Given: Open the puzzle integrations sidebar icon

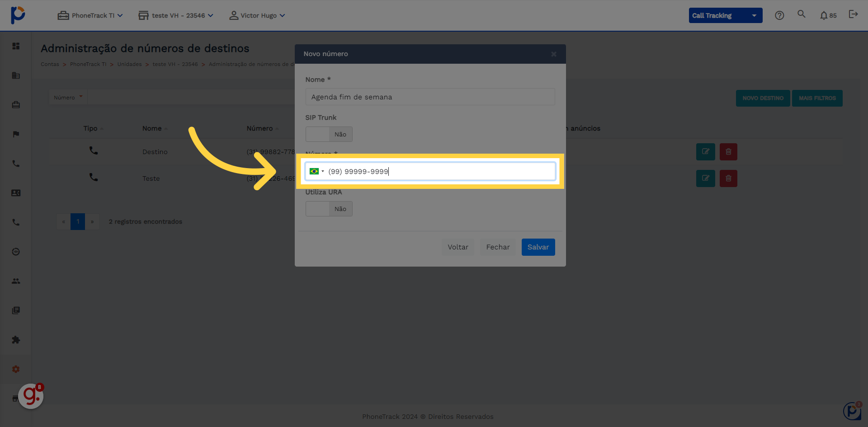Looking at the screenshot, I should [16, 340].
